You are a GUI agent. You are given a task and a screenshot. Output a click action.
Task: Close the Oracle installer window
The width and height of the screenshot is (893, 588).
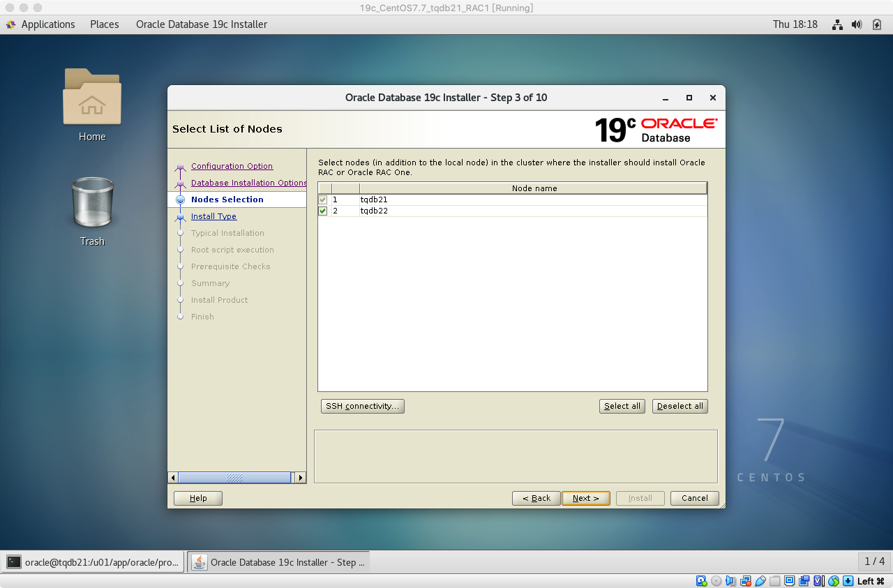pos(712,98)
